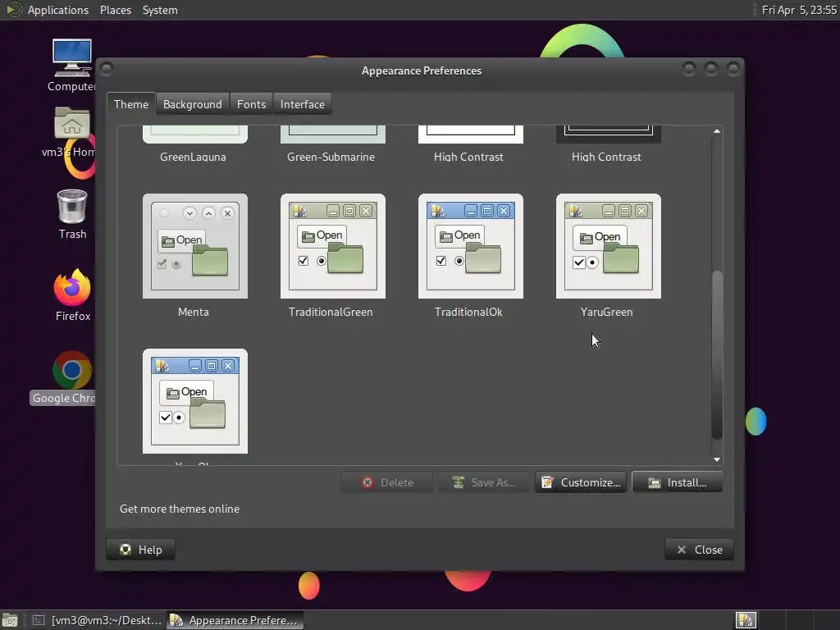Click the Install... button
Screen dimensions: 840x630
point(677,482)
